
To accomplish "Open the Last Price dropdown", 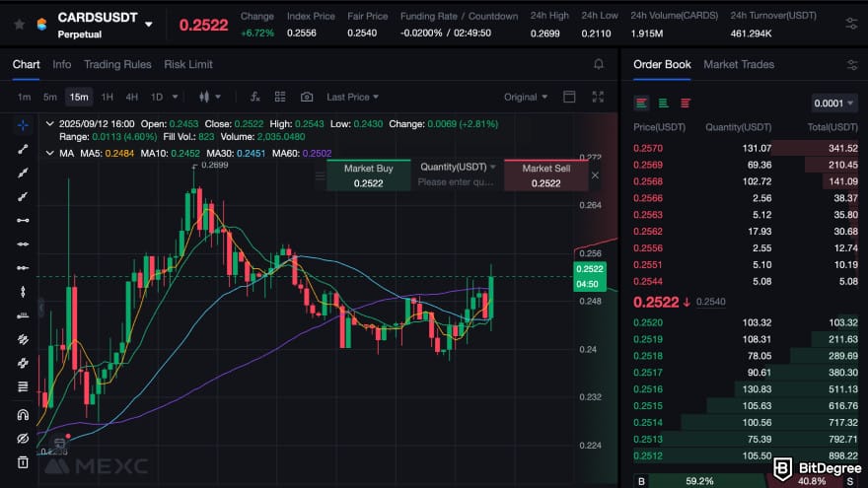I will click(x=353, y=97).
